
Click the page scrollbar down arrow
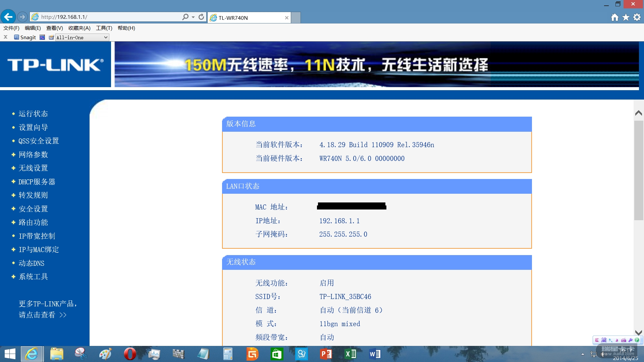tap(639, 332)
